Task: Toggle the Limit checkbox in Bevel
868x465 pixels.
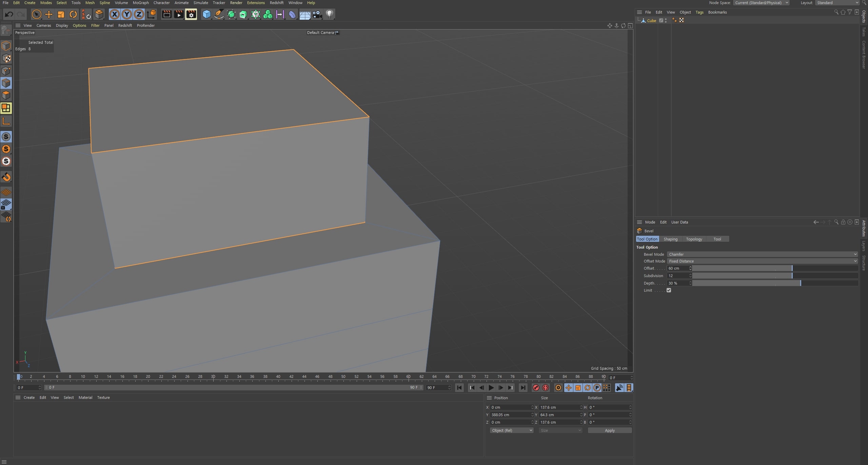Action: click(x=668, y=290)
